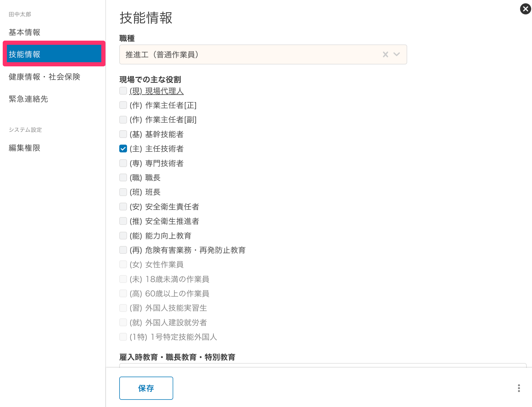Click the 技能情報 page title
The width and height of the screenshot is (532, 407).
pos(146,18)
